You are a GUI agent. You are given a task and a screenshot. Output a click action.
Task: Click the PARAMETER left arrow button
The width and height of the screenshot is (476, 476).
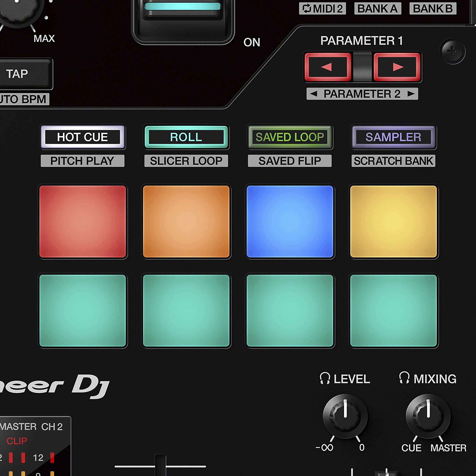point(328,67)
